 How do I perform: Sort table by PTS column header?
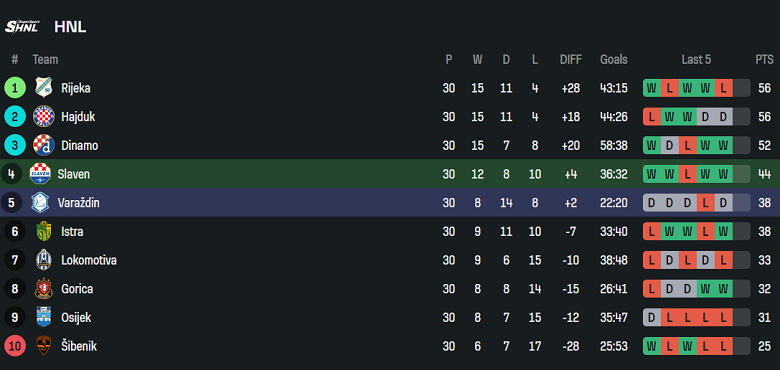coord(764,60)
